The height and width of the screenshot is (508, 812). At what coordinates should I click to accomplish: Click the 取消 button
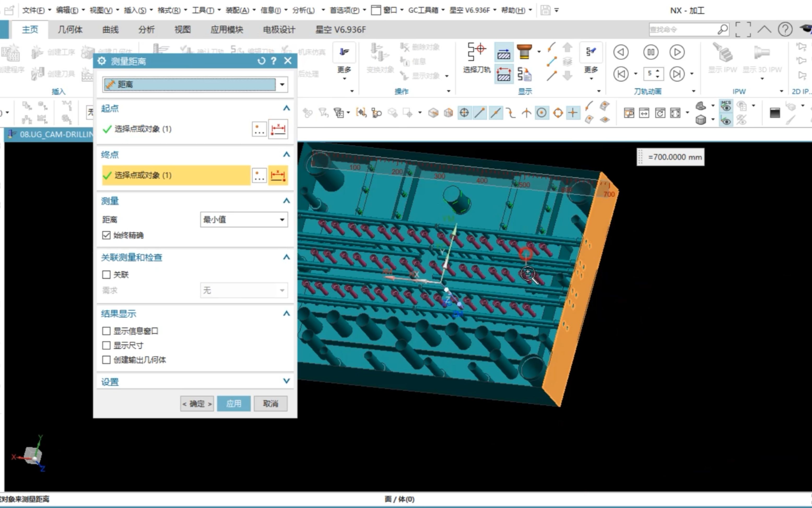click(x=270, y=403)
